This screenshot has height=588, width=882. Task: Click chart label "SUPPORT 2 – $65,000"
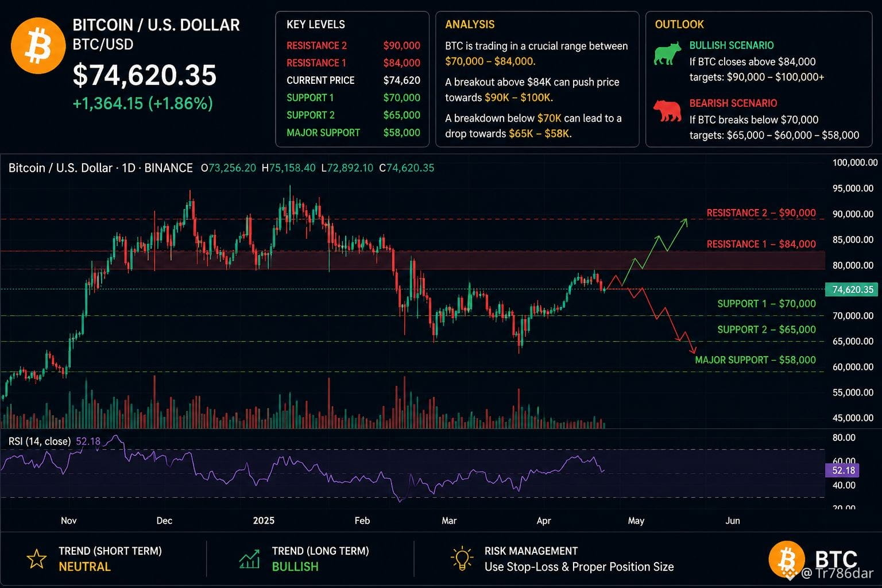767,330
